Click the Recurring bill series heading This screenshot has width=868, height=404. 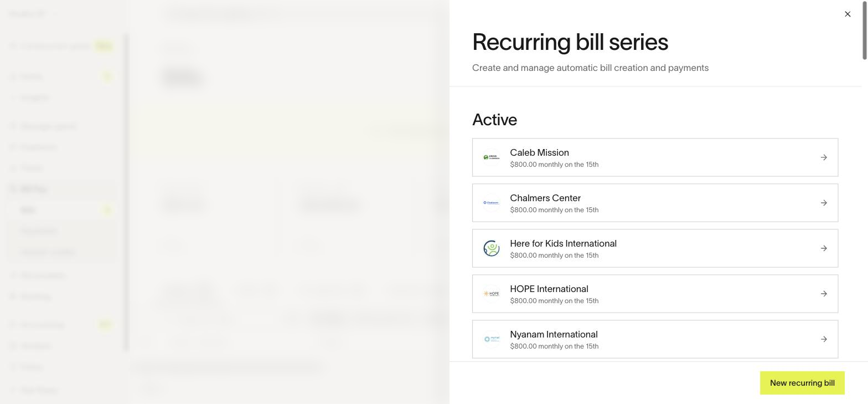[570, 42]
